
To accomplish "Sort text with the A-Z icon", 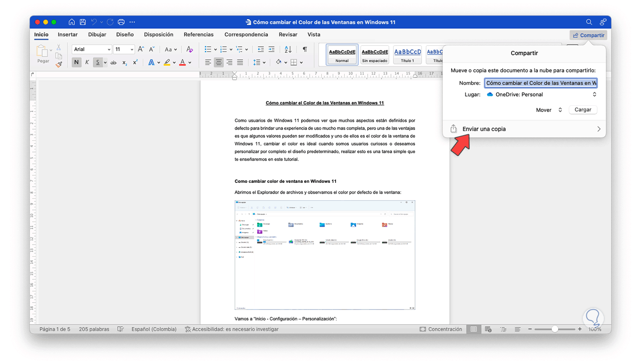I will tap(288, 49).
